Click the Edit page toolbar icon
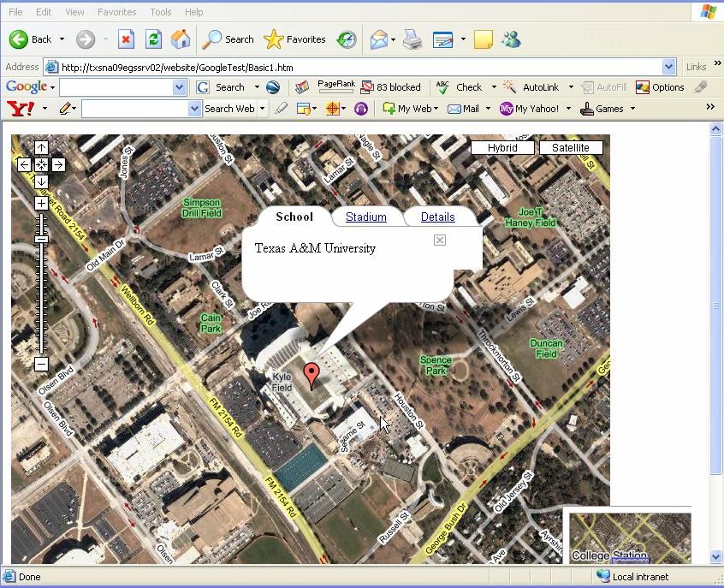The height and width of the screenshot is (588, 724). point(442,39)
